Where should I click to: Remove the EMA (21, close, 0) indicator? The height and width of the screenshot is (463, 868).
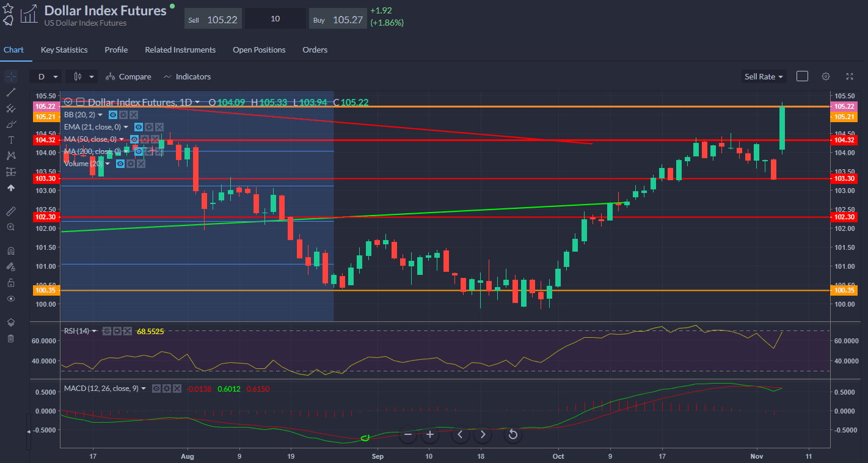[159, 127]
